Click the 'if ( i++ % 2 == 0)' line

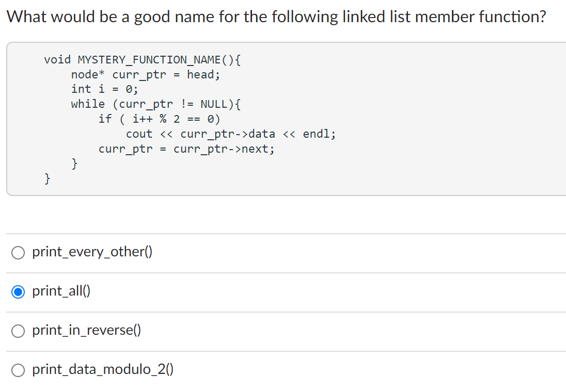pyautogui.click(x=159, y=119)
